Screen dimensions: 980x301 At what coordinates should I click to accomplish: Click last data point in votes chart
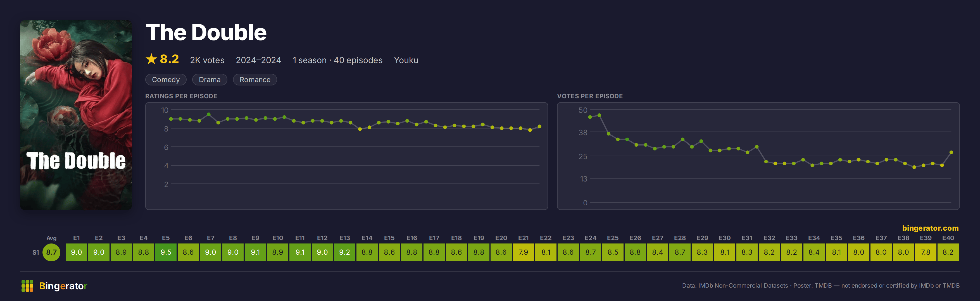coord(951,152)
